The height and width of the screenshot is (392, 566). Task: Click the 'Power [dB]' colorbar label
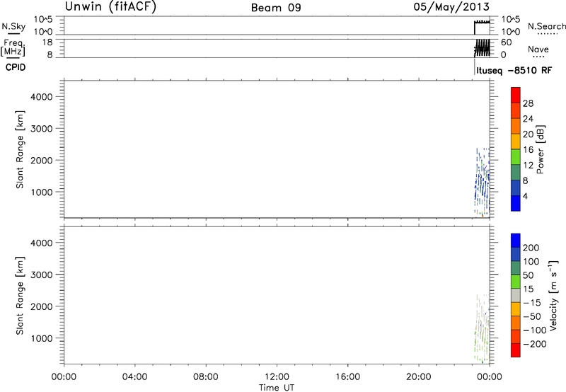pyautogui.click(x=541, y=149)
